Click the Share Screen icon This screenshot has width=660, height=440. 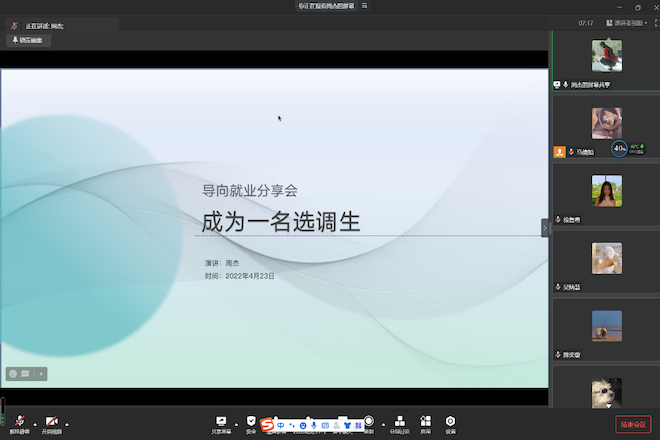[220, 423]
